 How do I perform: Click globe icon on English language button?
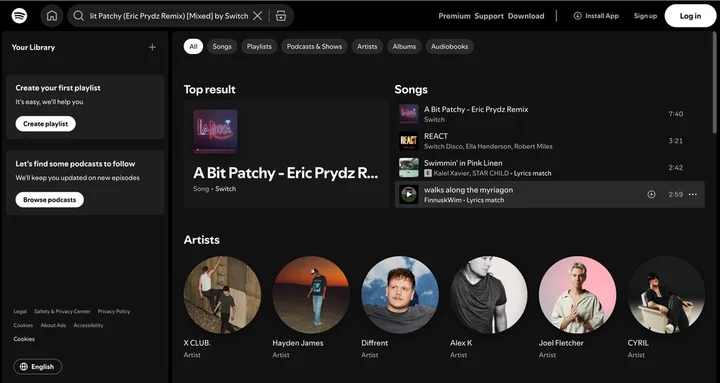(24, 366)
